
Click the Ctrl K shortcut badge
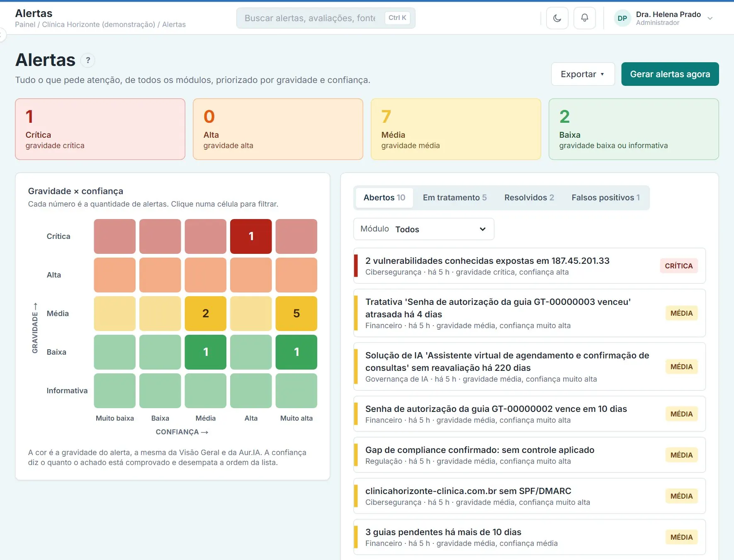(x=397, y=18)
